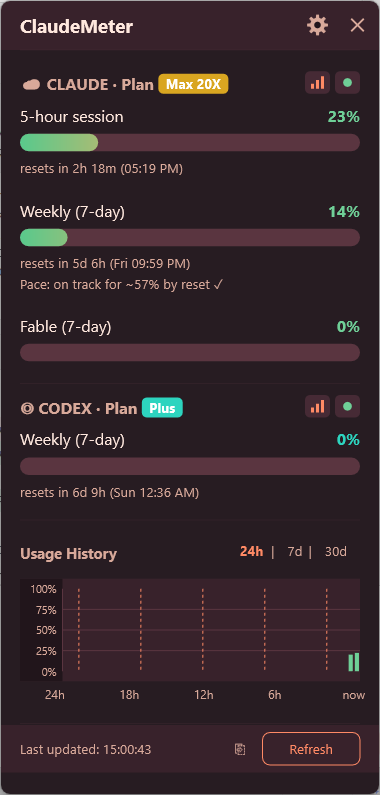Click the 5-hour session progress bar
Image resolution: width=380 pixels, height=795 pixels.
190,142
